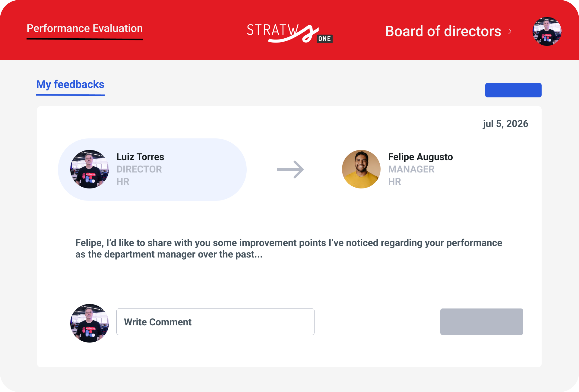Click the arrow between sender and receiver
Screen dimensions: 579x392
[x=290, y=169]
